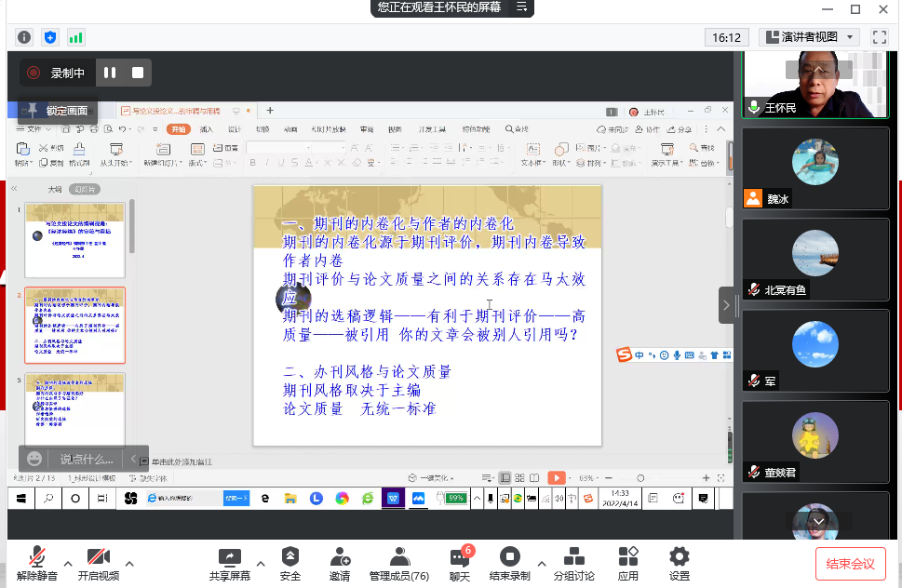Open the Apps (应用) panel

(x=628, y=564)
